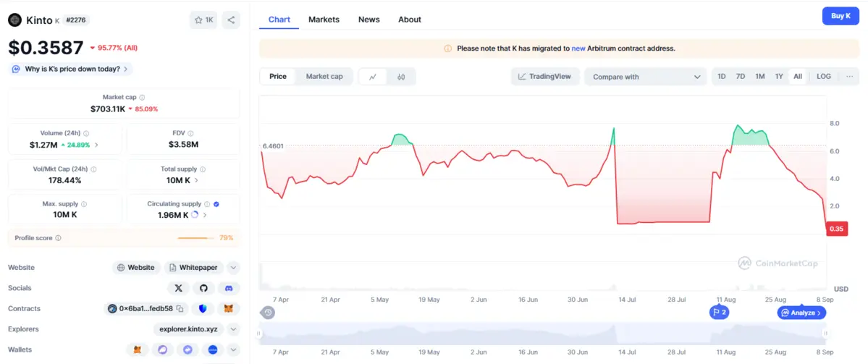Switch to the candlestick chart view
868x364 pixels.
point(401,77)
